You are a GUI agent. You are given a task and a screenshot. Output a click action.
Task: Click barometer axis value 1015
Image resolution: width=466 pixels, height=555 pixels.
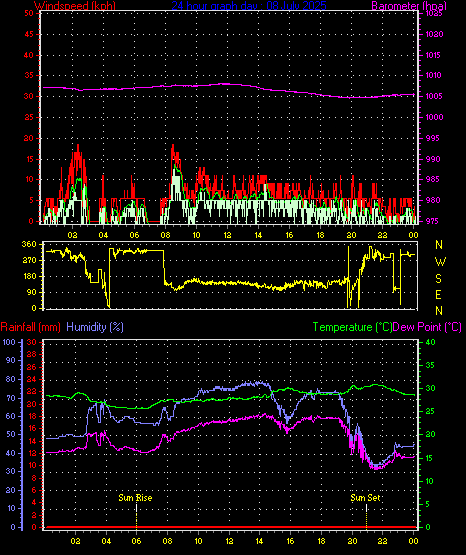(434, 55)
